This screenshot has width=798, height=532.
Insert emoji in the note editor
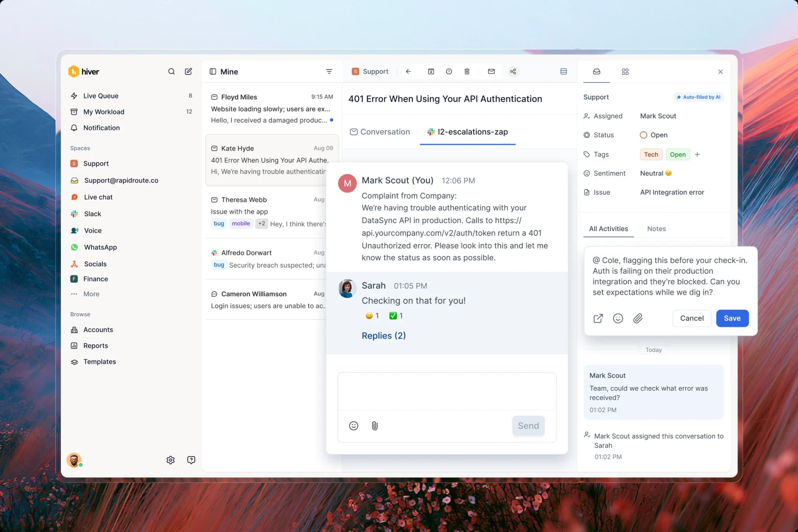618,318
